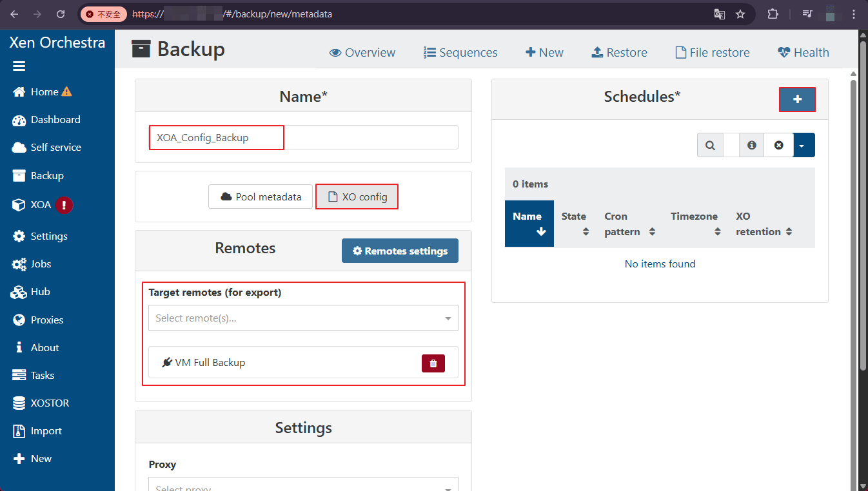This screenshot has width=868, height=491.
Task: Click the backup job name field
Action: click(x=303, y=137)
